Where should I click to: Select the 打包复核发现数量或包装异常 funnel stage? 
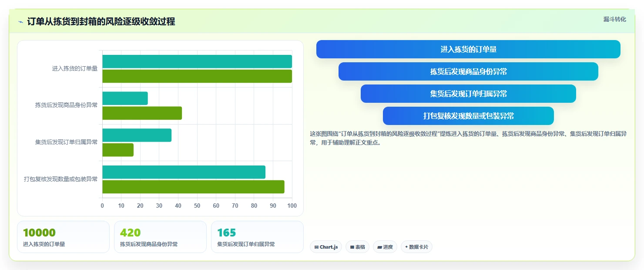coord(468,116)
